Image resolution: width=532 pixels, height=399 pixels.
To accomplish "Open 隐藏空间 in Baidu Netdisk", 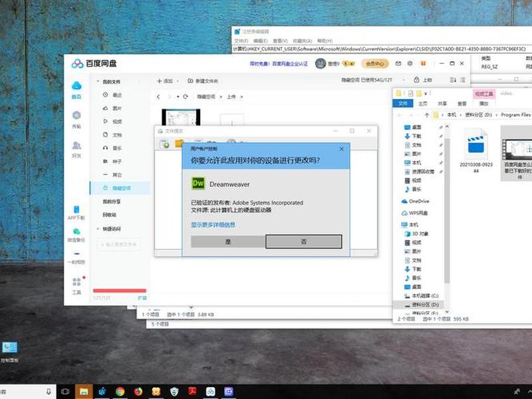I will pyautogui.click(x=120, y=188).
